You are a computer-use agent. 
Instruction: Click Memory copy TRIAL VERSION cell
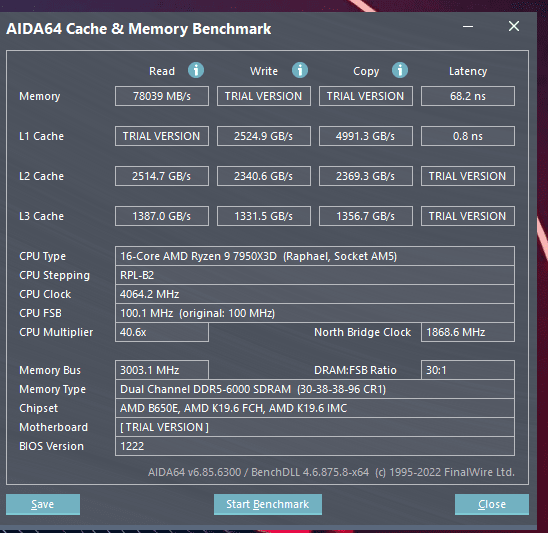[366, 96]
